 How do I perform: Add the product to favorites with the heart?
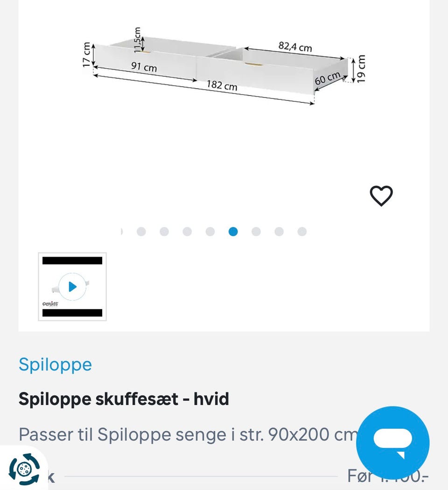[x=381, y=196]
